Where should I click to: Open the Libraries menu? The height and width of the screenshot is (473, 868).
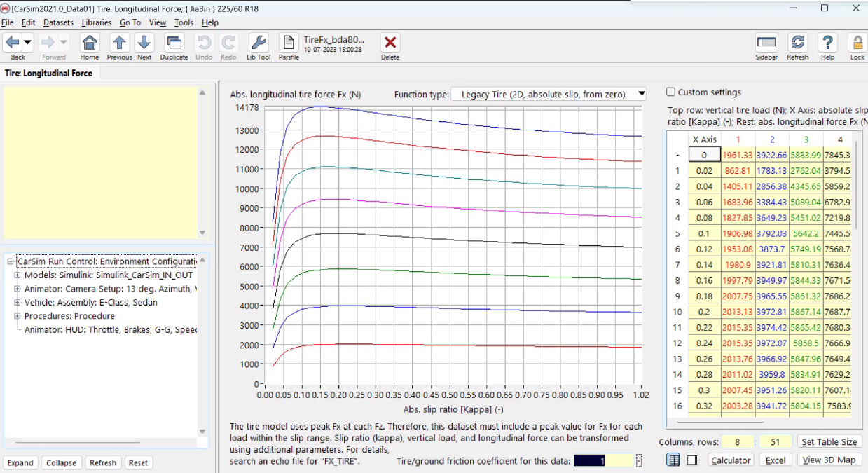coord(97,22)
